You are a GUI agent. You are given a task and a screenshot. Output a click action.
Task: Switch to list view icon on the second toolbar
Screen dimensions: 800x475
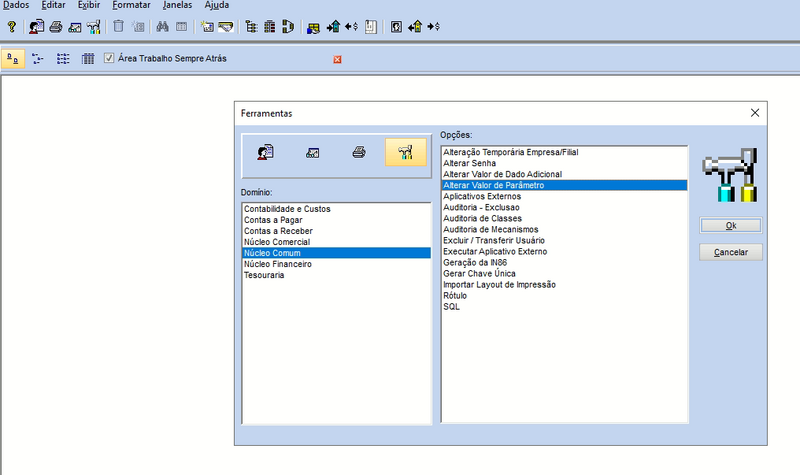pos(63,59)
